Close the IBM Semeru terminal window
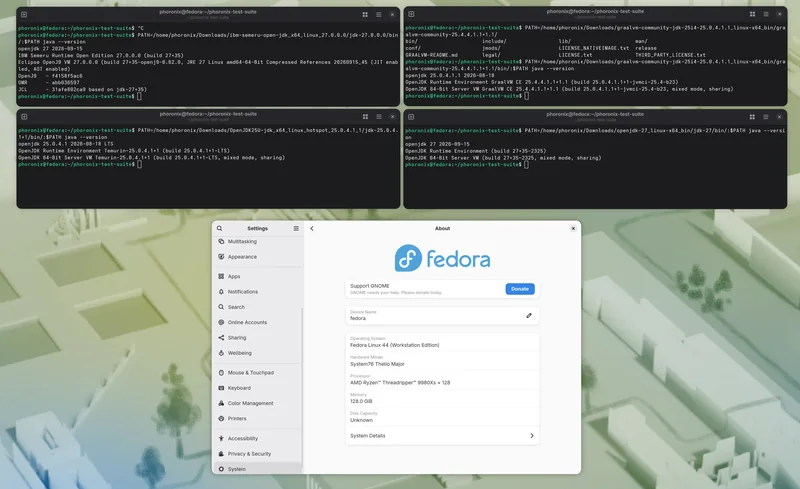This screenshot has width=800, height=489. (x=392, y=15)
